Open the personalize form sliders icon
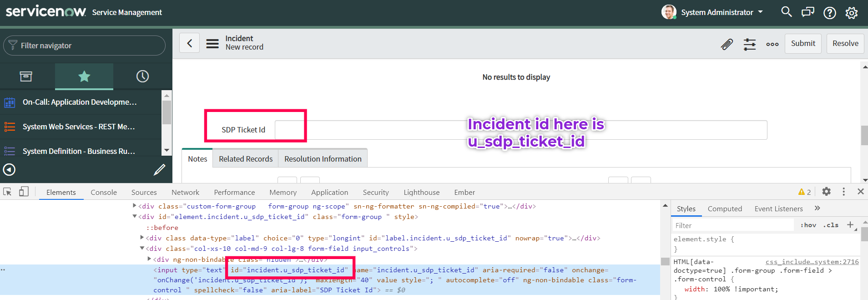 (x=749, y=44)
